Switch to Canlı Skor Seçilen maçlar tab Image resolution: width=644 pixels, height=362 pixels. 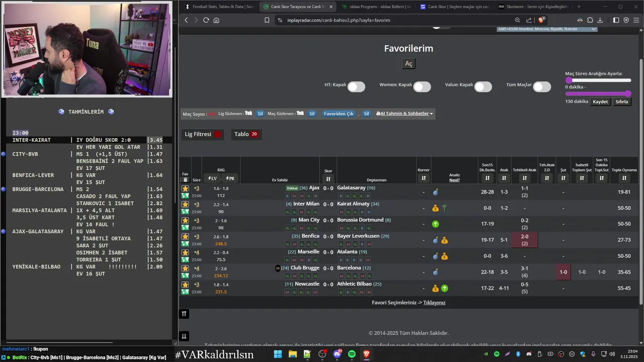[454, 7]
